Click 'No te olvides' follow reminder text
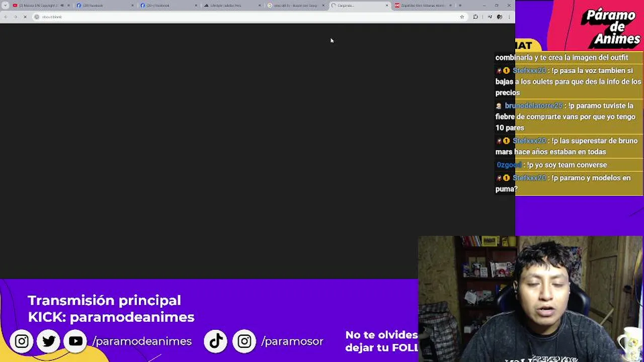Viewport: 644px width, 362px height. (x=381, y=341)
